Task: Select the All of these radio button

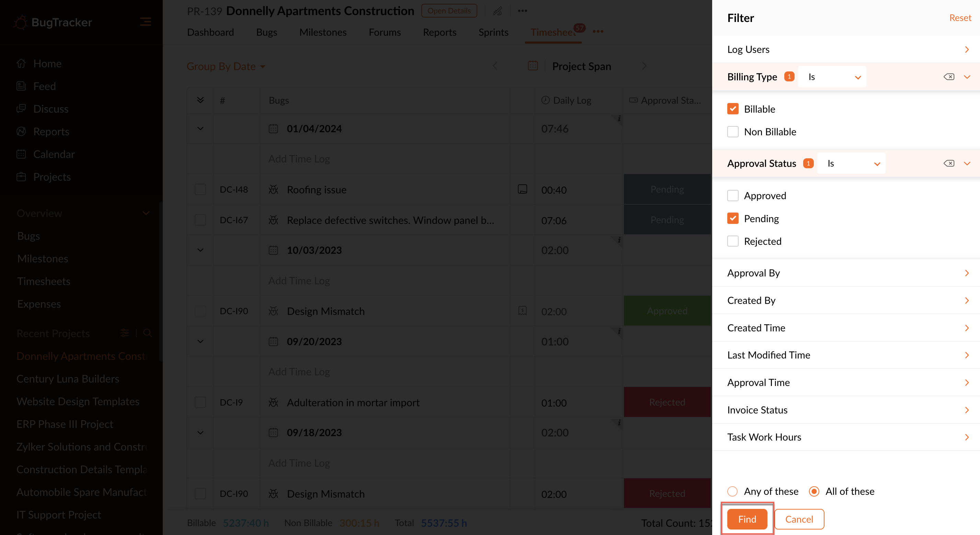Action: coord(814,491)
